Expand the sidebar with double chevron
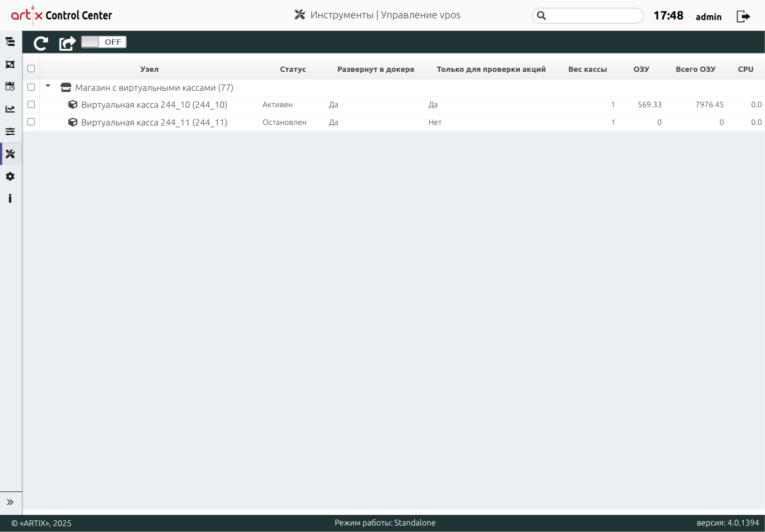Viewport: 765px width, 532px height. (x=10, y=502)
